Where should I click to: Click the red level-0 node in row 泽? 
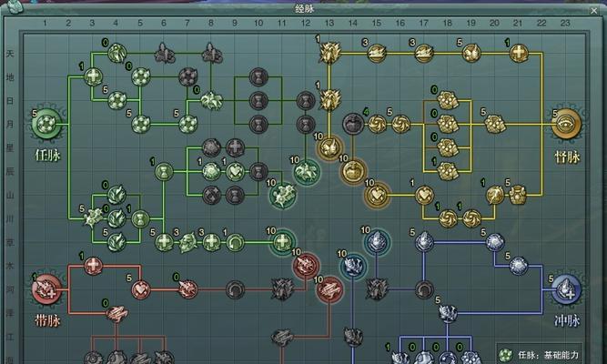(116, 313)
